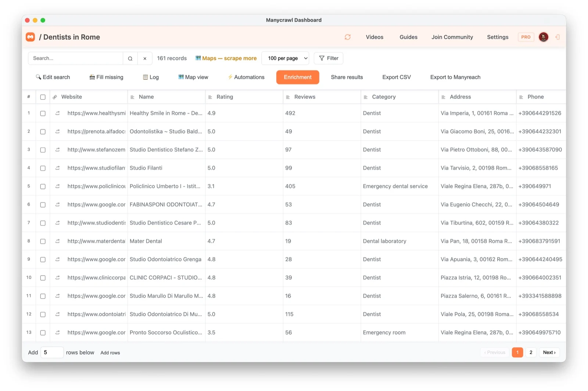Image resolution: width=588 pixels, height=391 pixels.
Task: Click the Enrichment button
Action: click(x=298, y=77)
